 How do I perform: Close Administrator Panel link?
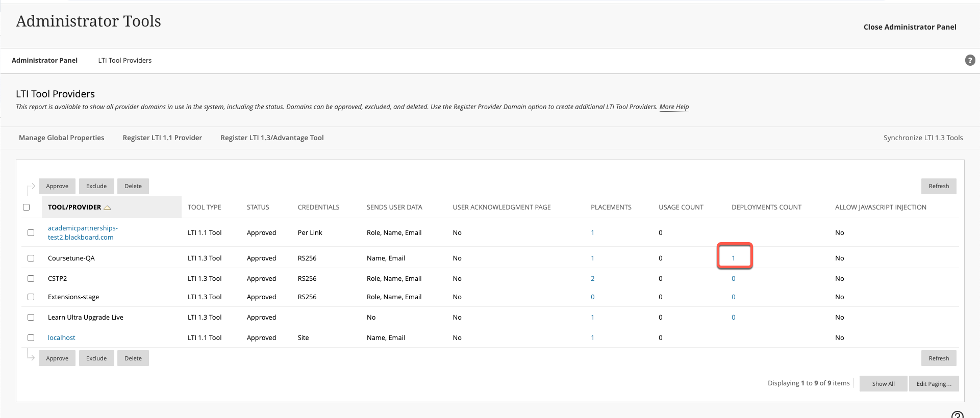(x=910, y=27)
